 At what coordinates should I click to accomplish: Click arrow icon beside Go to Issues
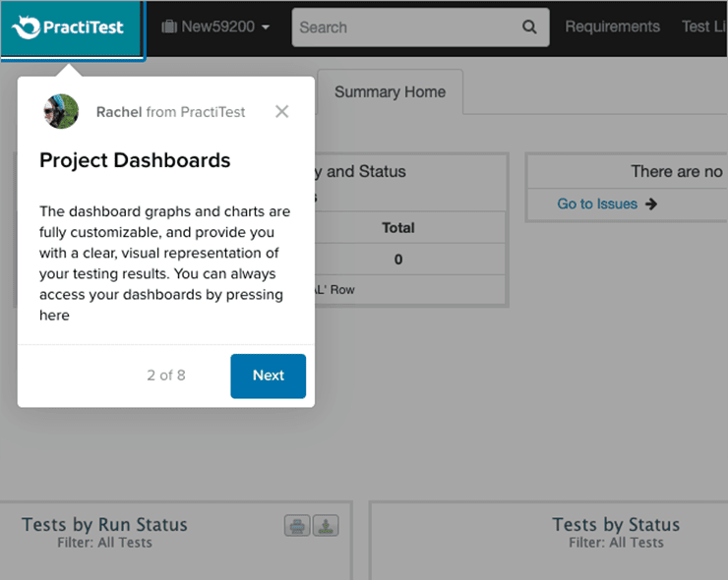click(651, 204)
